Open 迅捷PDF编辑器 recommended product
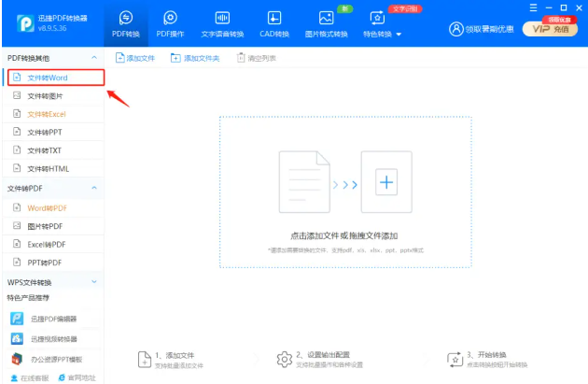Viewport: 588px width, 384px height. (x=53, y=318)
